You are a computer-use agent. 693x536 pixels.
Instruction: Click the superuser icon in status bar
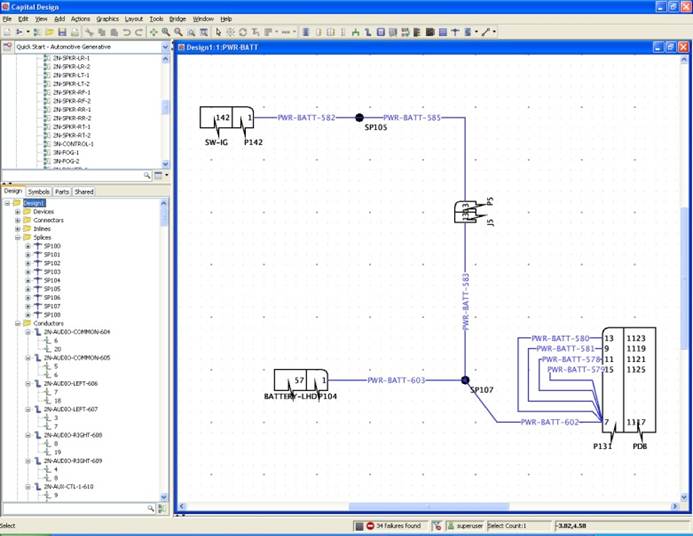pyautogui.click(x=450, y=526)
